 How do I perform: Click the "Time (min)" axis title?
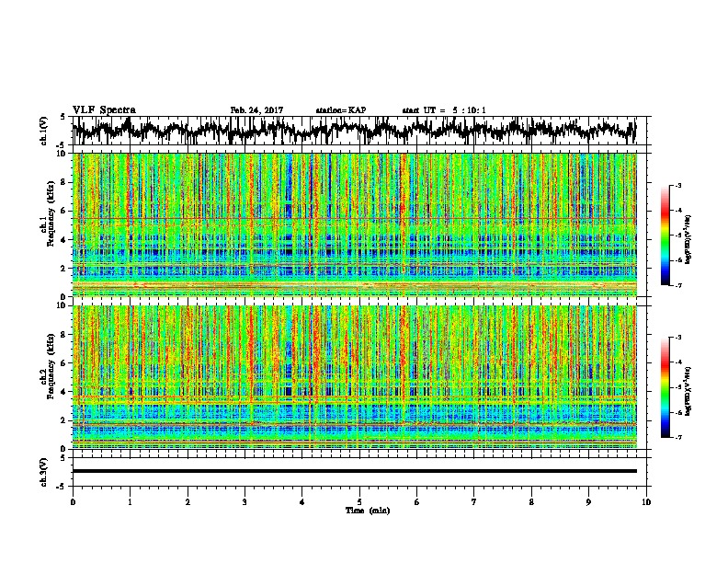(x=368, y=511)
